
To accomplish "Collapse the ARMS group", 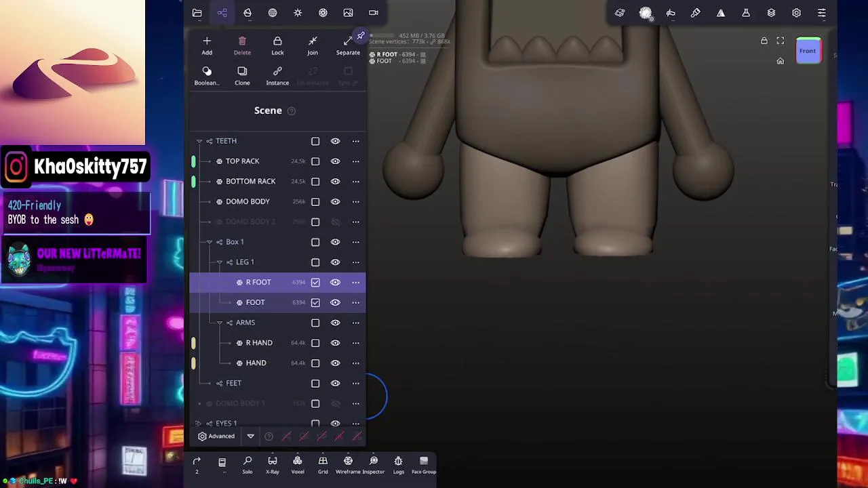I will [220, 323].
